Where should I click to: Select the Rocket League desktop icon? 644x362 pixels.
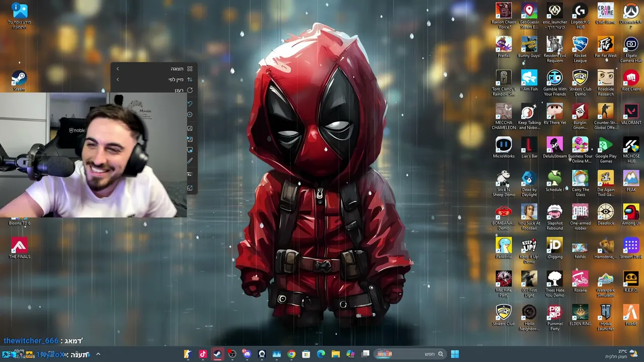[580, 49]
